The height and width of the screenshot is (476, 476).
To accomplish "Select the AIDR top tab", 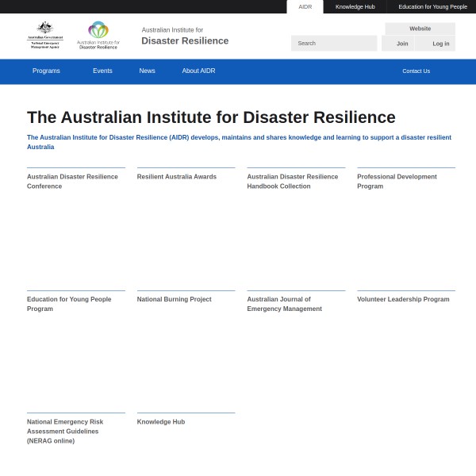I will click(305, 6).
